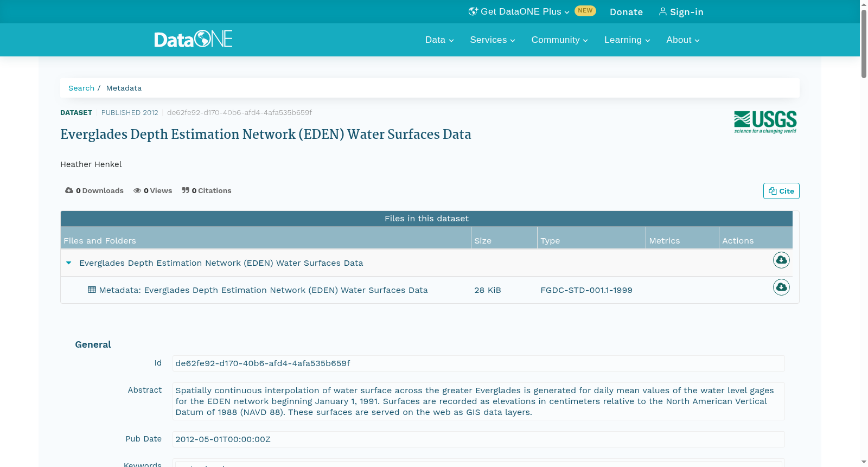The width and height of the screenshot is (868, 467).
Task: Click the Abstract text box
Action: click(x=478, y=401)
